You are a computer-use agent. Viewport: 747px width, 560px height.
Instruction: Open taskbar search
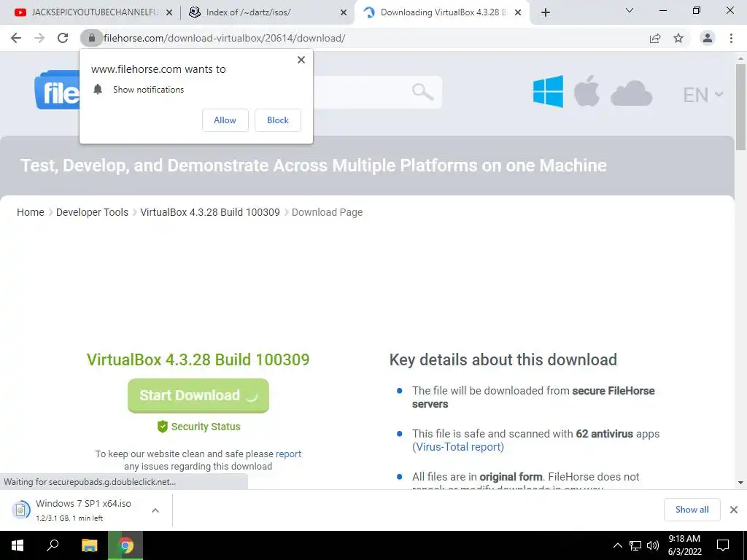pos(53,545)
